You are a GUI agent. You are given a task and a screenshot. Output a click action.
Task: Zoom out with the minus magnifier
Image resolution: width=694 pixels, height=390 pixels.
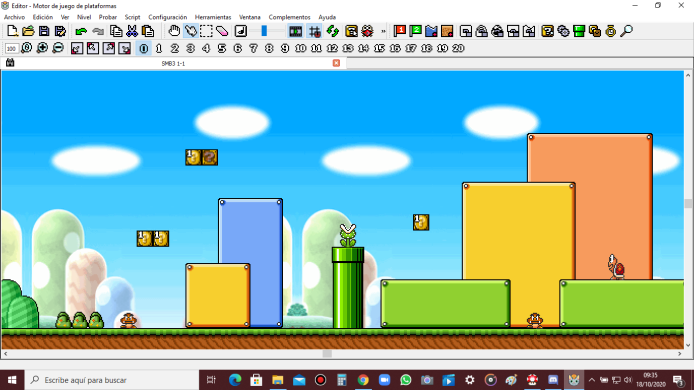click(x=58, y=48)
